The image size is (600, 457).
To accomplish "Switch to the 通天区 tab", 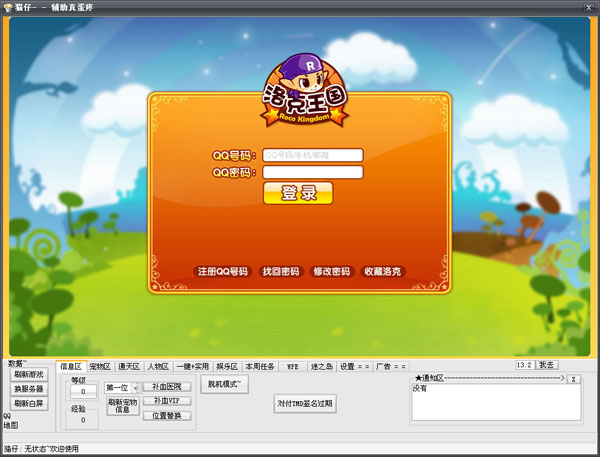I will (x=129, y=366).
